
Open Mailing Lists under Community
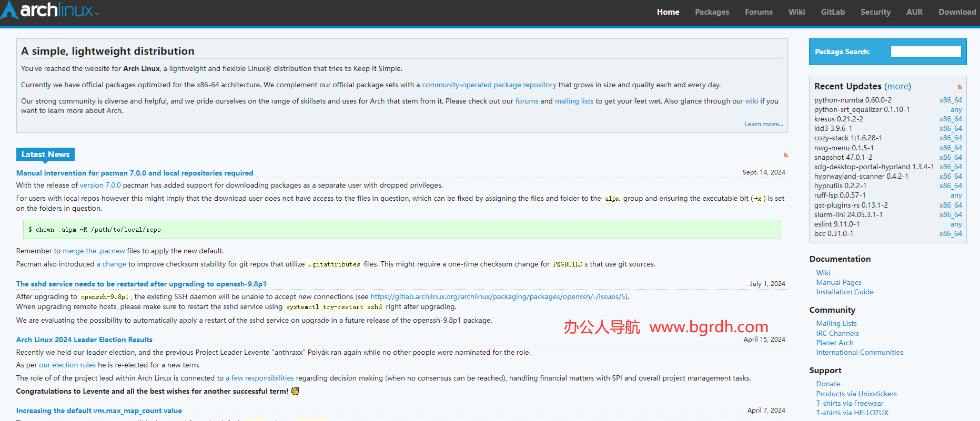click(836, 323)
